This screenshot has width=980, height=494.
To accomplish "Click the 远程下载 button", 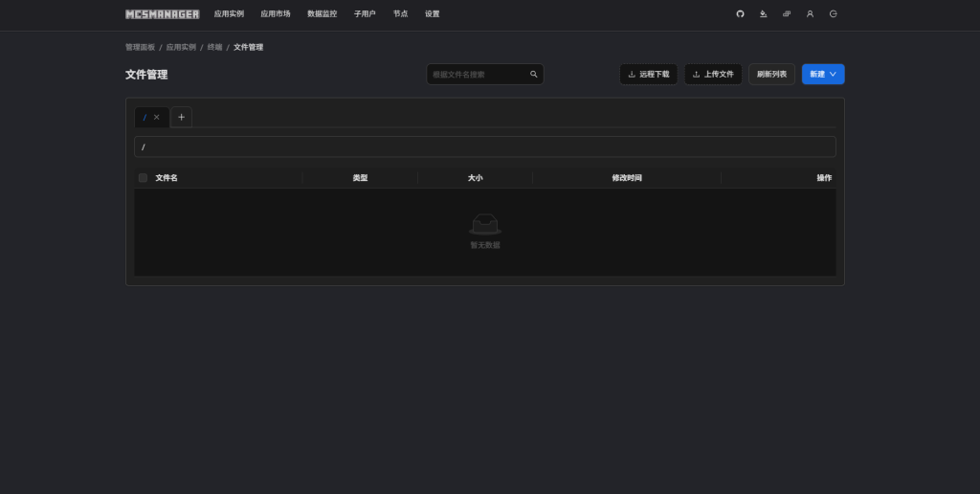I will (648, 74).
